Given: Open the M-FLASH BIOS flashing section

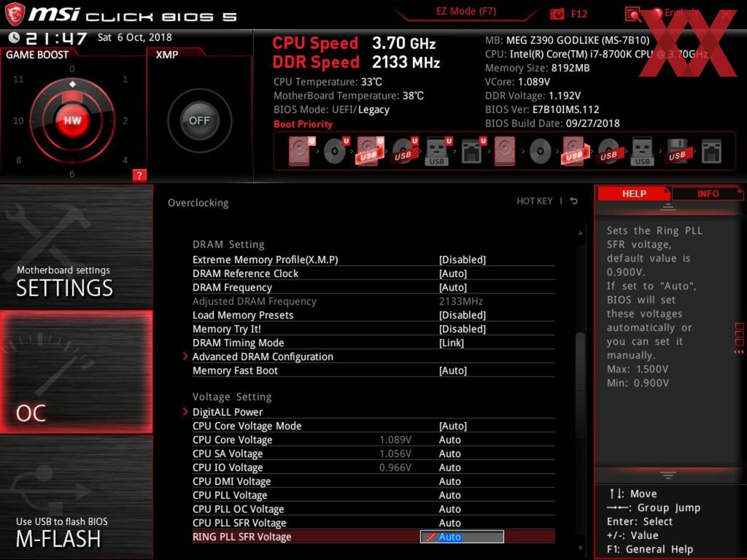Looking at the screenshot, I should pos(76,497).
